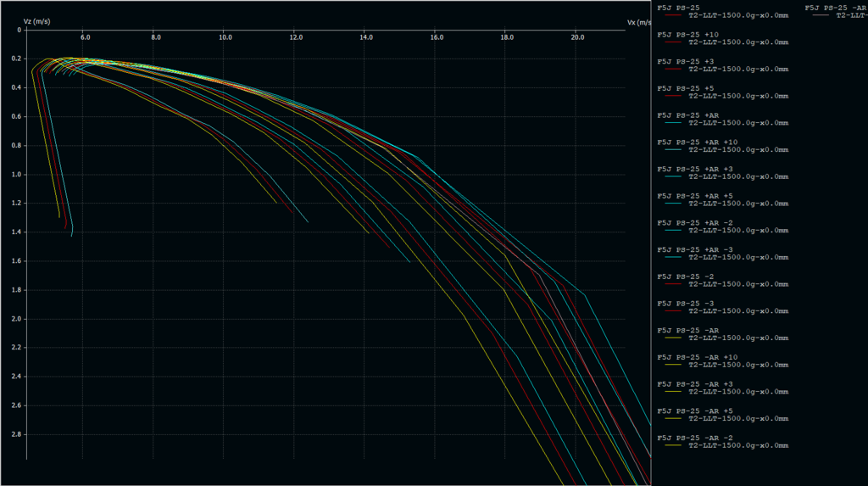Pick the 'F5J PS-25 +AR -3' legend entry
The height and width of the screenshot is (486, 868).
coord(695,249)
